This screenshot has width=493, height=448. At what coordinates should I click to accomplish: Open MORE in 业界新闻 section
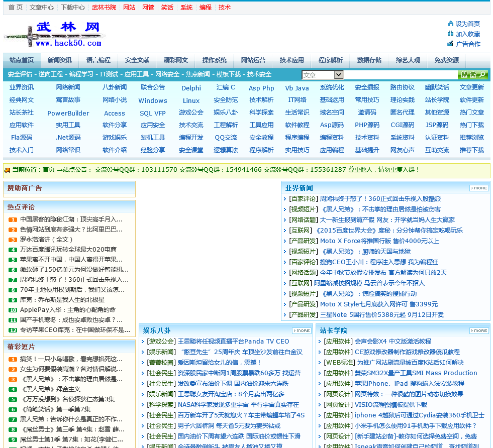coord(479,188)
